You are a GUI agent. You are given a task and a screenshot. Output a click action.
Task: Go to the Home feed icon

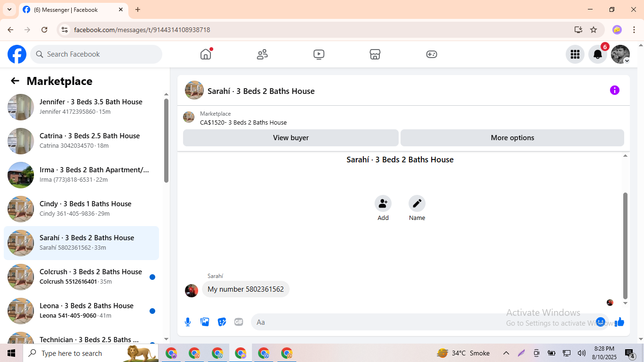(206, 54)
